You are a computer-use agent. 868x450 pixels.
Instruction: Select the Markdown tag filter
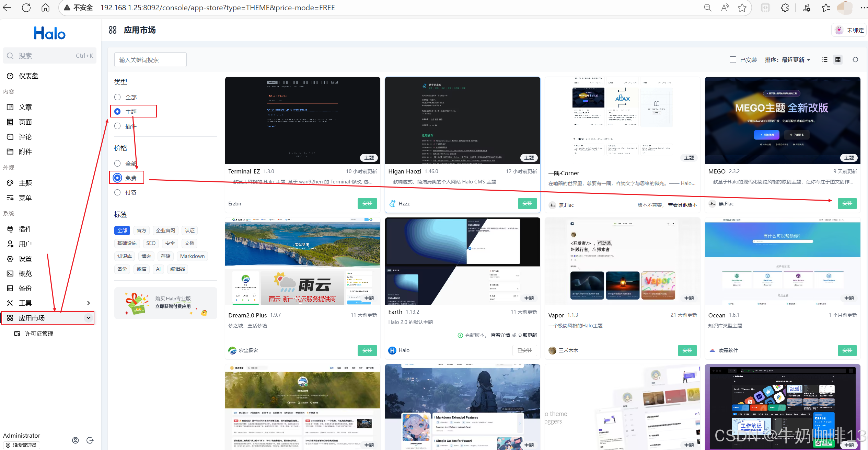point(192,256)
